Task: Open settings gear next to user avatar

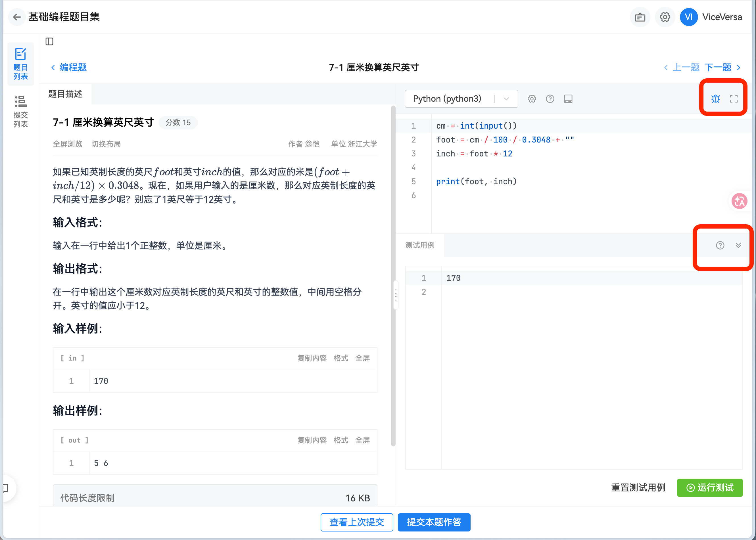Action: [665, 17]
